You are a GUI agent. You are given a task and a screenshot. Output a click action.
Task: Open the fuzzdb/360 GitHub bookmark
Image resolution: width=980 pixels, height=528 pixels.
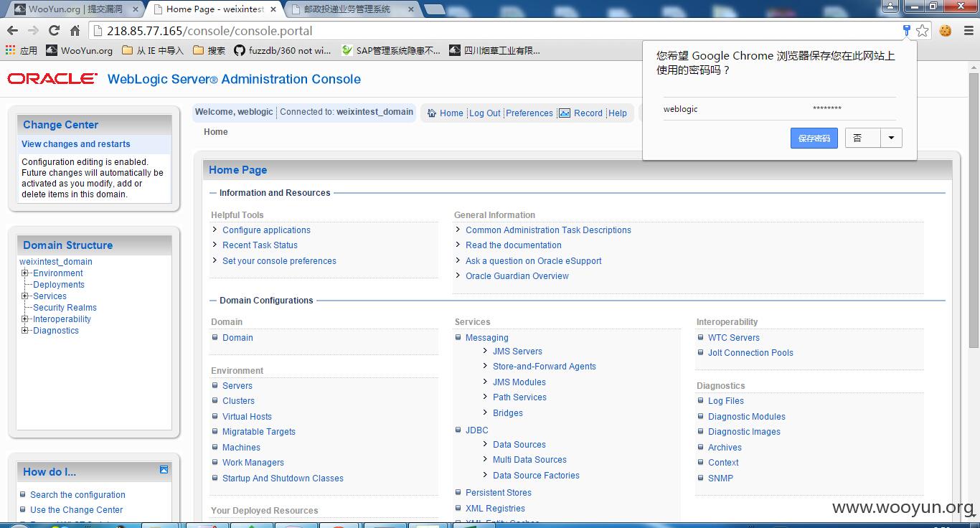point(283,50)
